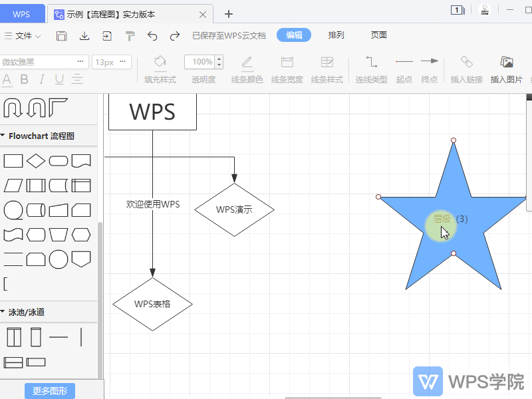The height and width of the screenshot is (399, 532).
Task: Toggle underline text formatting
Action: 59,79
